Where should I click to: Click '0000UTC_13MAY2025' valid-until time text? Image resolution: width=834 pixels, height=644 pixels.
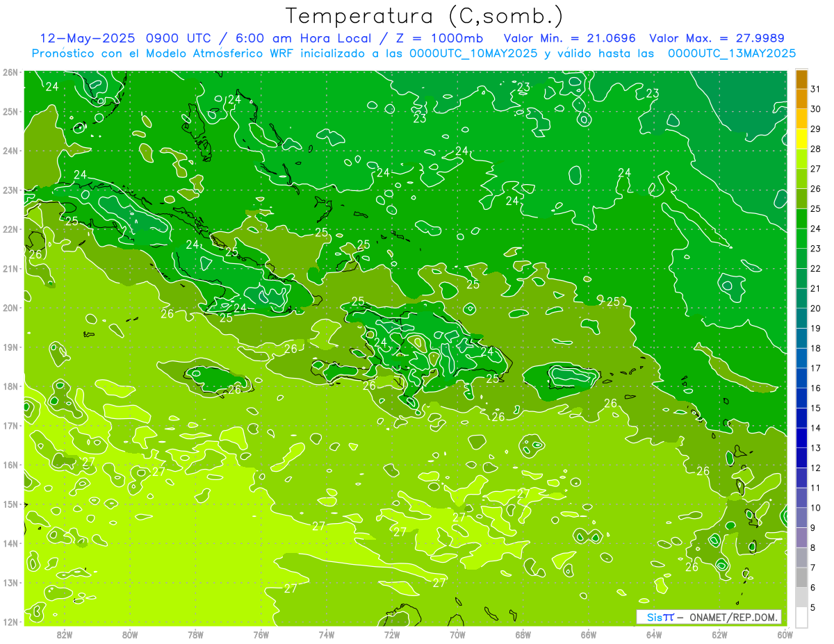click(731, 53)
